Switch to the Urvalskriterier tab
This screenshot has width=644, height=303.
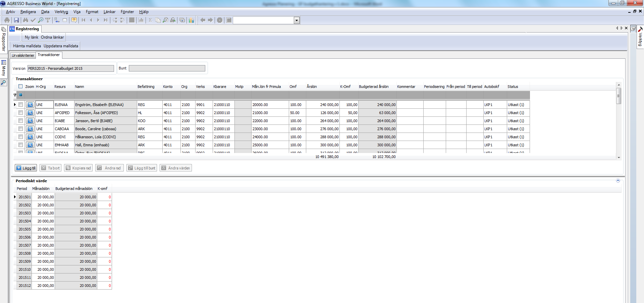pos(23,55)
